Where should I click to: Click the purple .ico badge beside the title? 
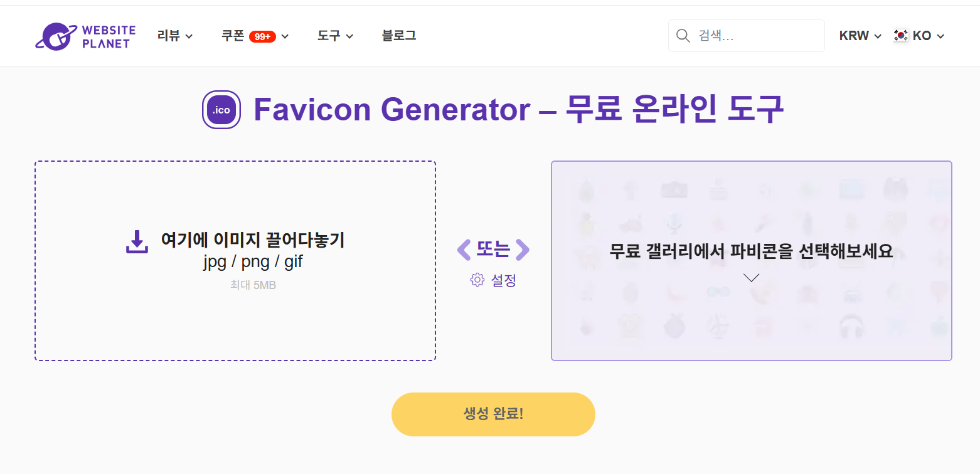click(x=221, y=109)
